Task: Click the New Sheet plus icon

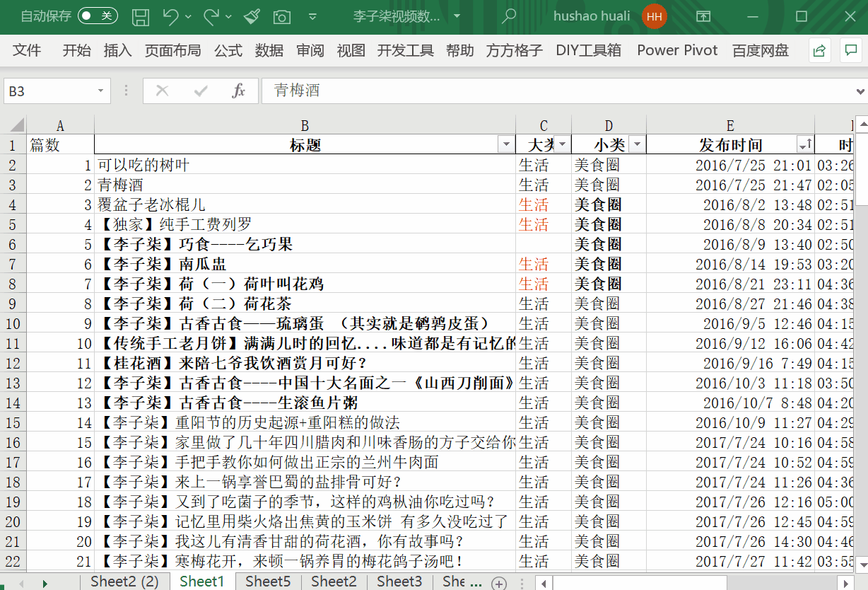Action: coord(499,583)
